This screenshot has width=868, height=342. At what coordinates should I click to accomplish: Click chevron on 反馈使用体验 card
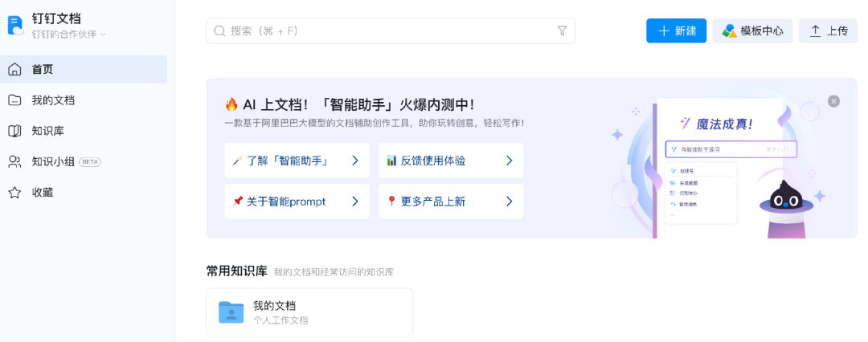click(x=510, y=161)
